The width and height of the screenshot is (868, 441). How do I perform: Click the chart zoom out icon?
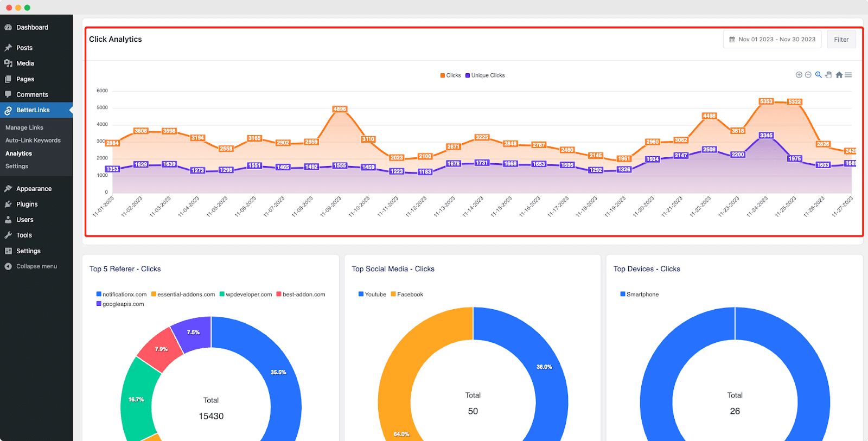click(x=808, y=75)
